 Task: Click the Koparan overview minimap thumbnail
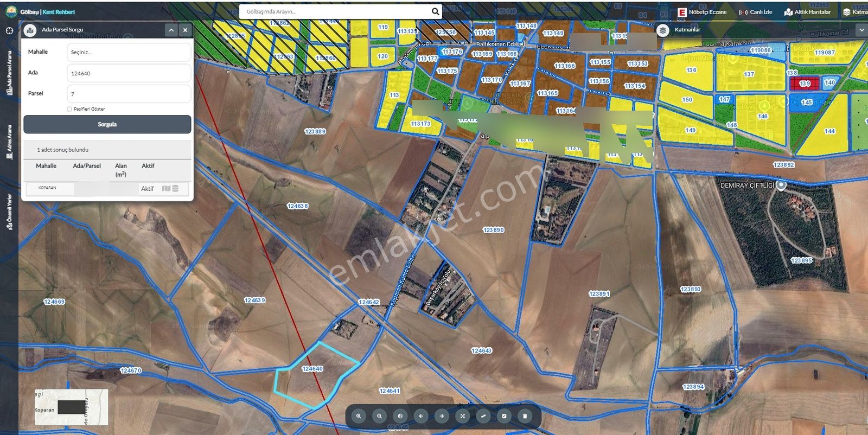click(x=71, y=407)
